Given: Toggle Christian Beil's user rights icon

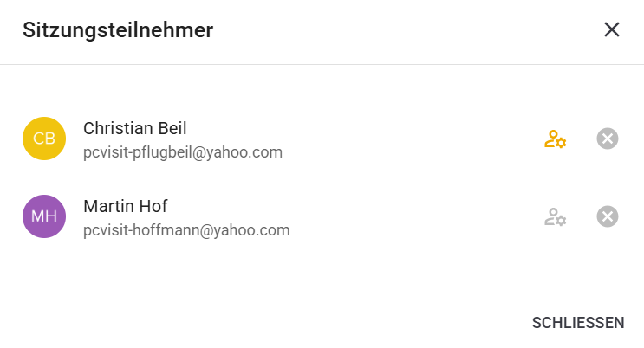Looking at the screenshot, I should click(555, 139).
